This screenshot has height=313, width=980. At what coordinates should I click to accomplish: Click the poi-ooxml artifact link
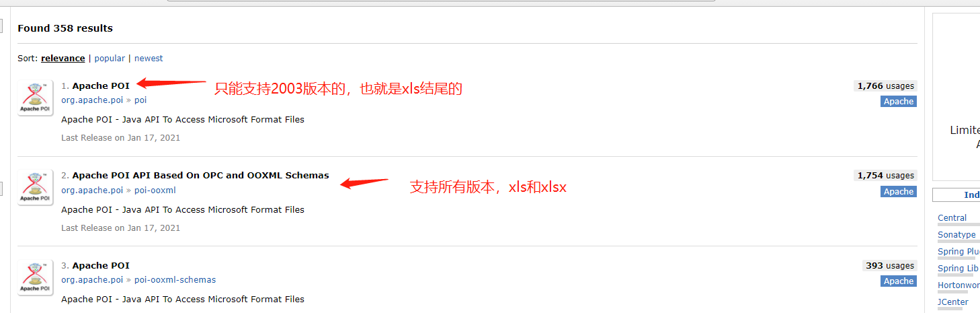155,190
